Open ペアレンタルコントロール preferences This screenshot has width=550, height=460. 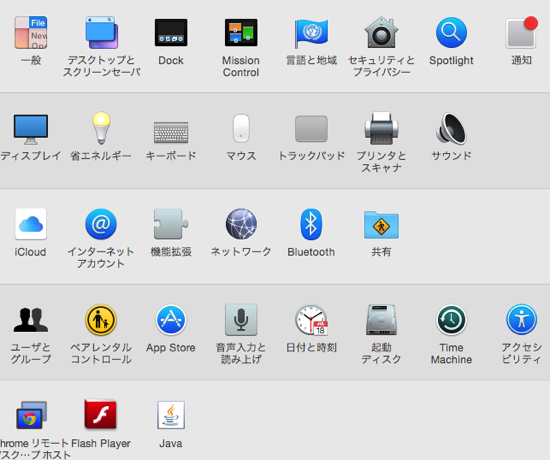click(101, 320)
